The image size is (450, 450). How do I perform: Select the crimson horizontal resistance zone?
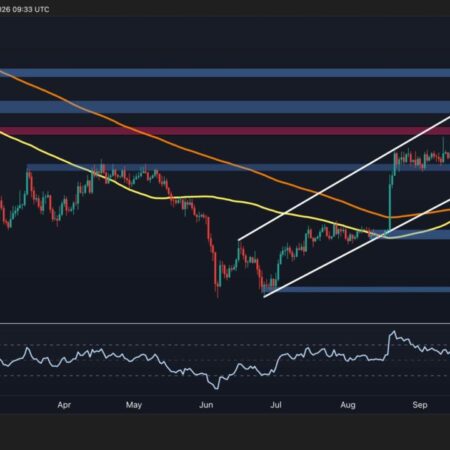click(x=225, y=131)
